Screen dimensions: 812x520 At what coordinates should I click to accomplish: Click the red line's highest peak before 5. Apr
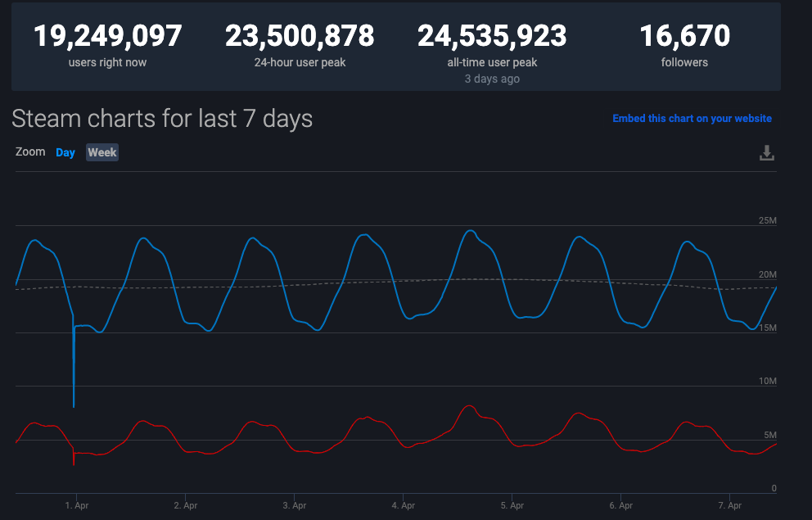point(469,406)
